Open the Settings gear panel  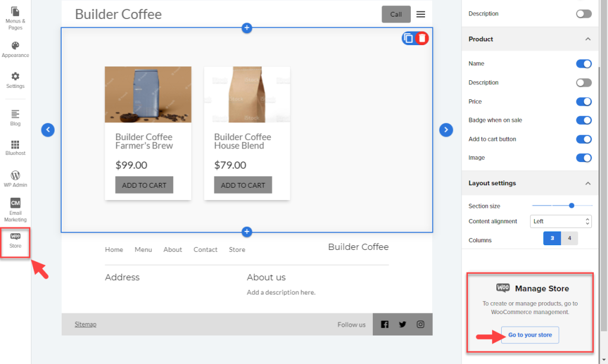[x=15, y=80]
